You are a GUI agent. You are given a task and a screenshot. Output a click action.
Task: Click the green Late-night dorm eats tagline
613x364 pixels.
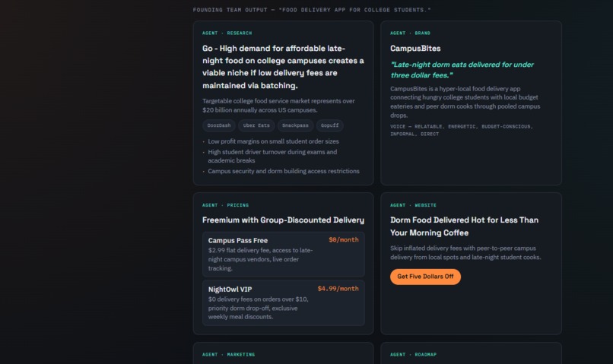click(462, 70)
